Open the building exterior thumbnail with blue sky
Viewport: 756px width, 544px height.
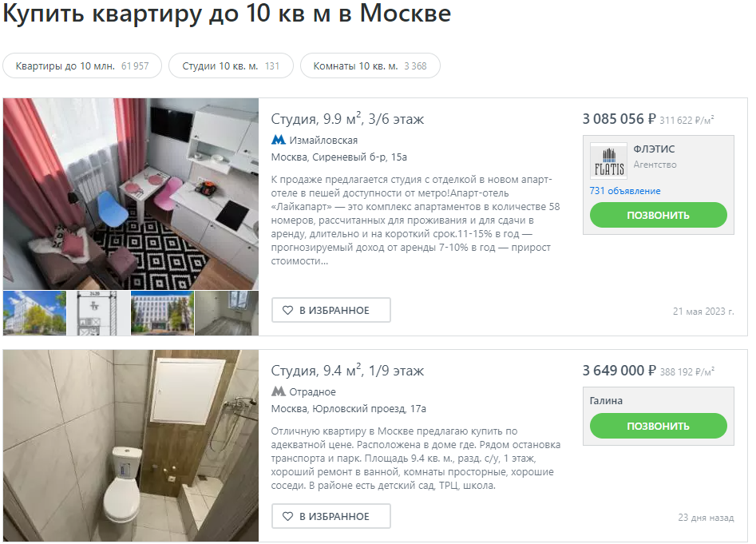coord(34,313)
